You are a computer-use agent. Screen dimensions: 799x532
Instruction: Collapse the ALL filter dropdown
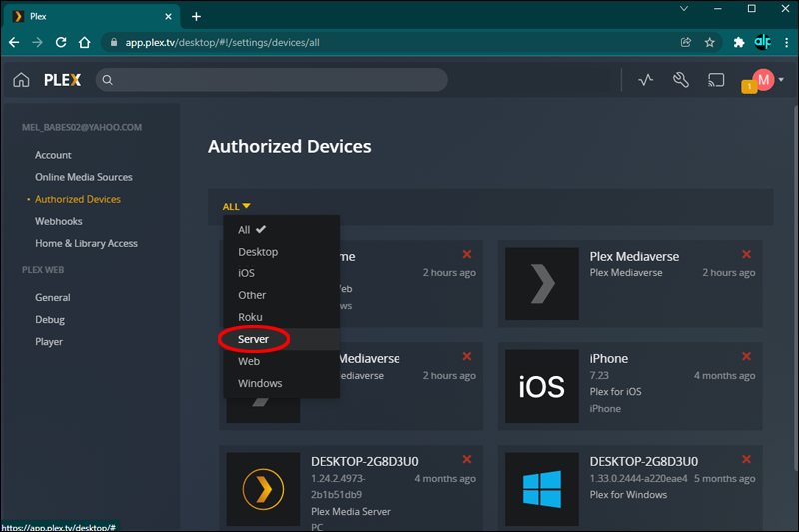click(236, 207)
